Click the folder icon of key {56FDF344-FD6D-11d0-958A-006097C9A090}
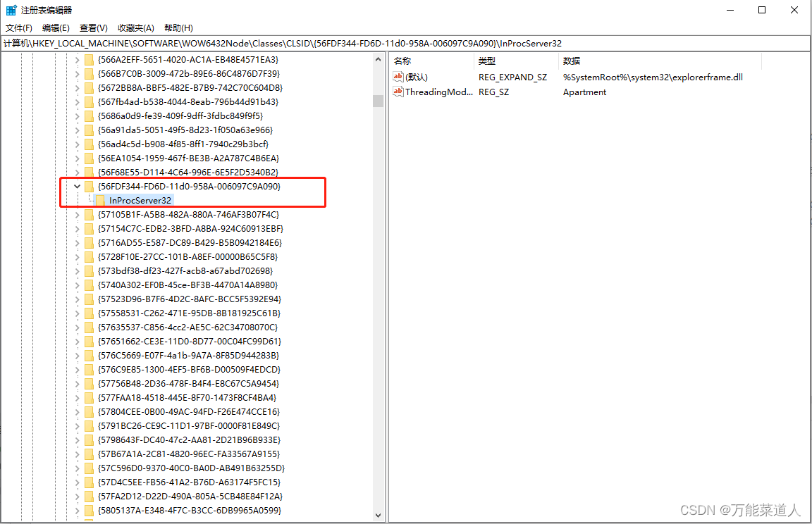 click(x=88, y=186)
